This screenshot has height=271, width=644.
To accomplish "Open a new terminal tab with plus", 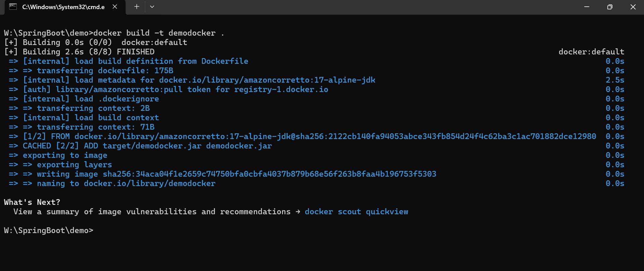I will coord(137,7).
